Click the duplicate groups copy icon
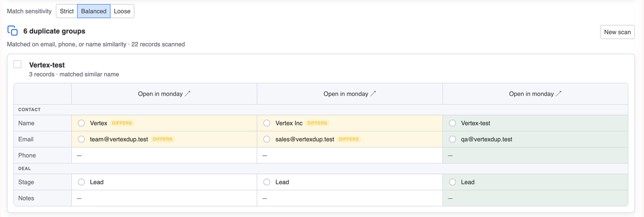The image size is (644, 217). [x=12, y=31]
